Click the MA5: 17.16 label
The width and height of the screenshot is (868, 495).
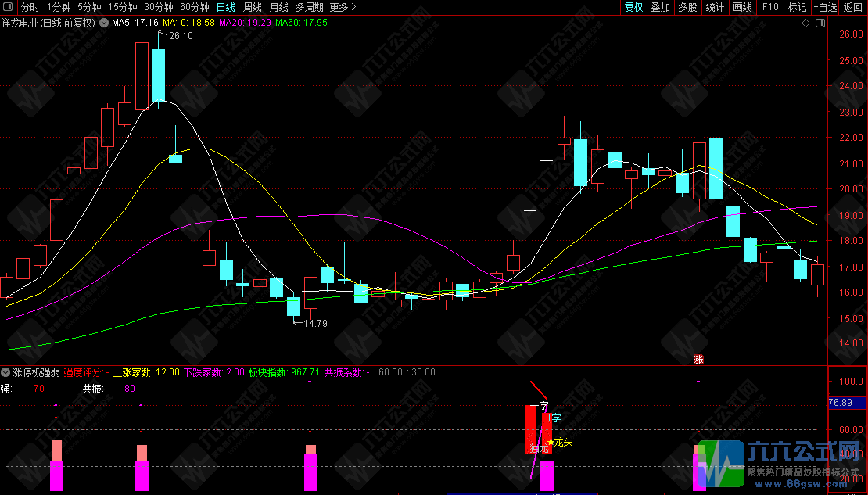[135, 23]
